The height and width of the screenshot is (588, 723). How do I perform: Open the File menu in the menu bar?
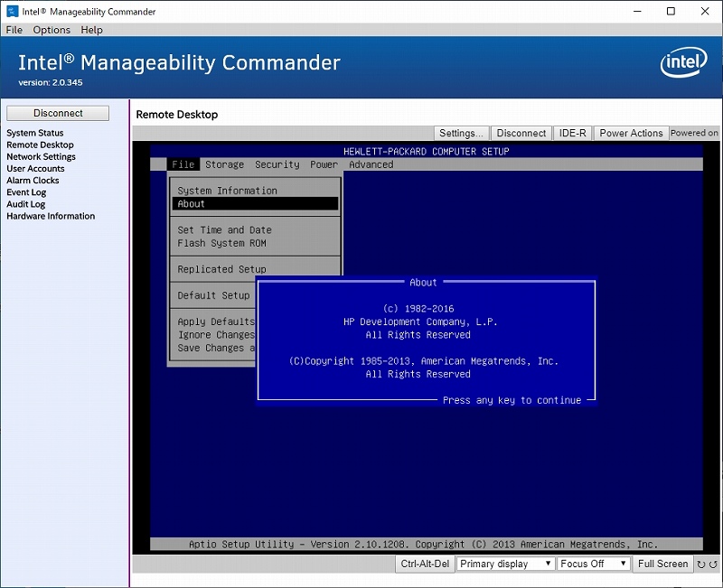[14, 30]
